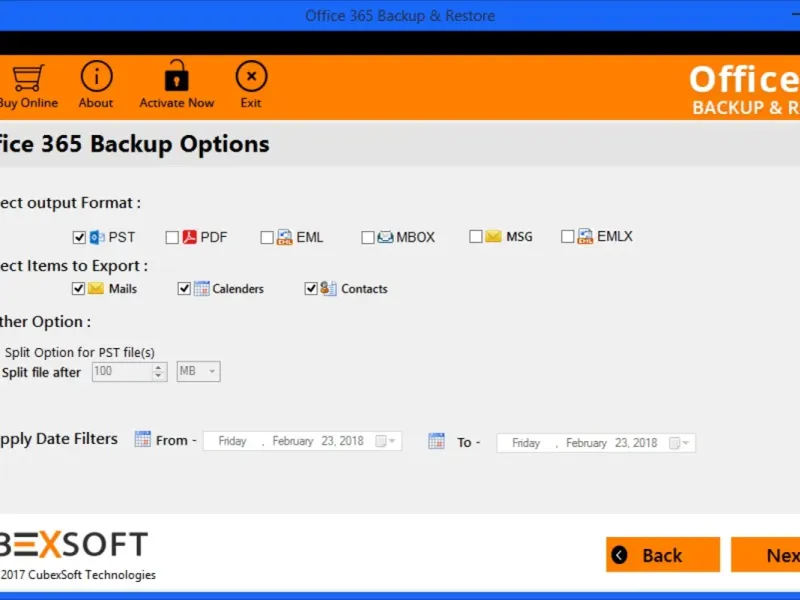Click the MBOX format label
Image resolution: width=800 pixels, height=600 pixels.
click(416, 237)
